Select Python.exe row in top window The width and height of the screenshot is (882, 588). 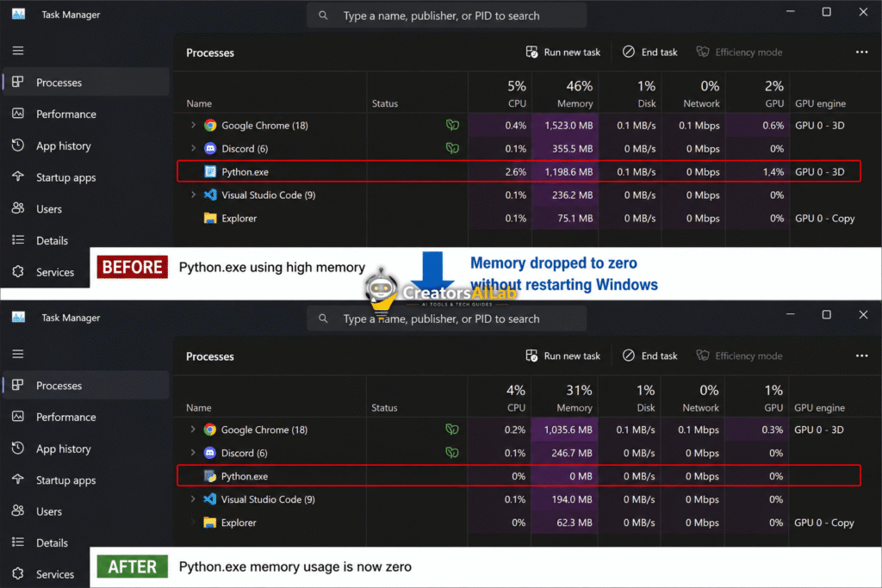519,171
